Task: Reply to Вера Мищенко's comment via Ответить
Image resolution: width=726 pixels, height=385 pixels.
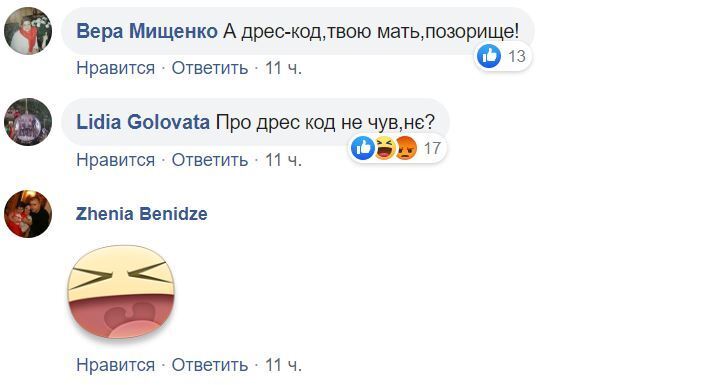Action: tap(210, 68)
